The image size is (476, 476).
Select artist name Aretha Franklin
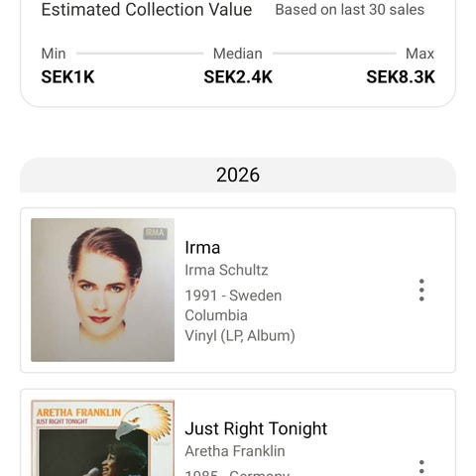pos(235,451)
